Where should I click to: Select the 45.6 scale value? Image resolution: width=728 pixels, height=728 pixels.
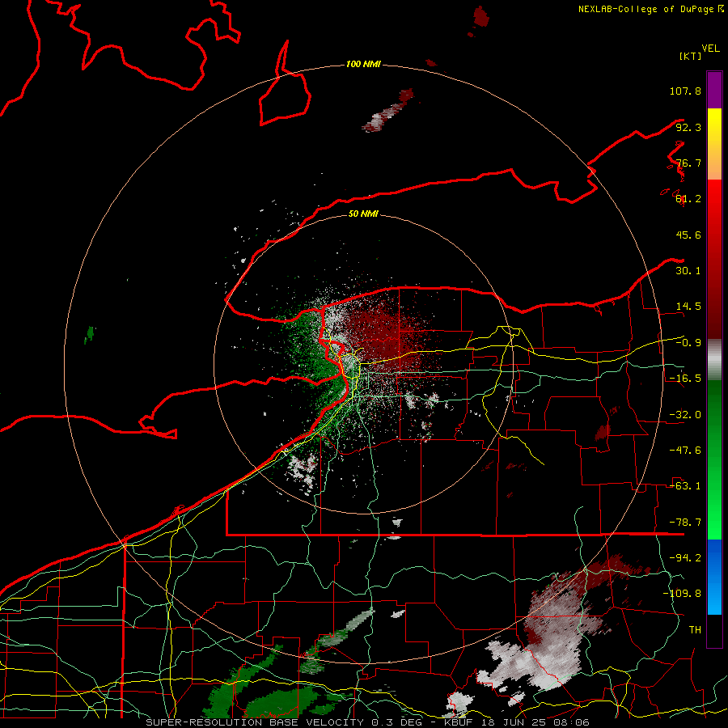tap(688, 235)
